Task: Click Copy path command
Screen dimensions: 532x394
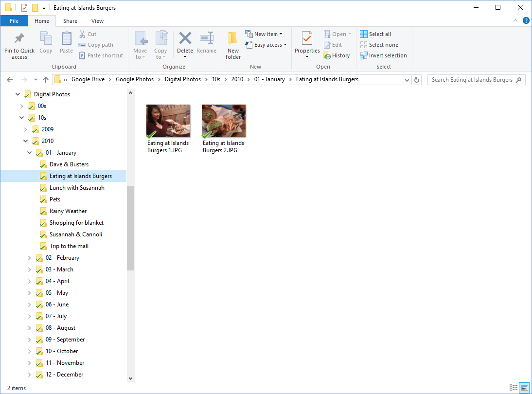Action: [96, 45]
